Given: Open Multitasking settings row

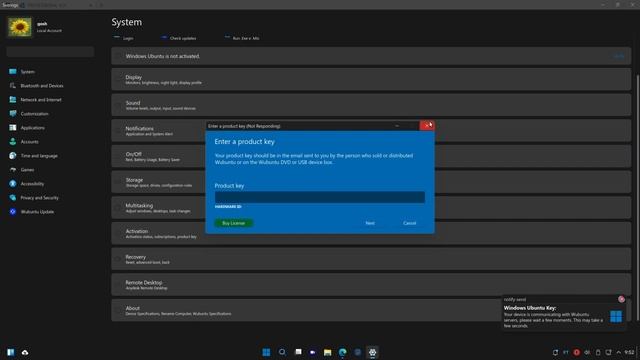Looking at the screenshot, I should coord(158,208).
